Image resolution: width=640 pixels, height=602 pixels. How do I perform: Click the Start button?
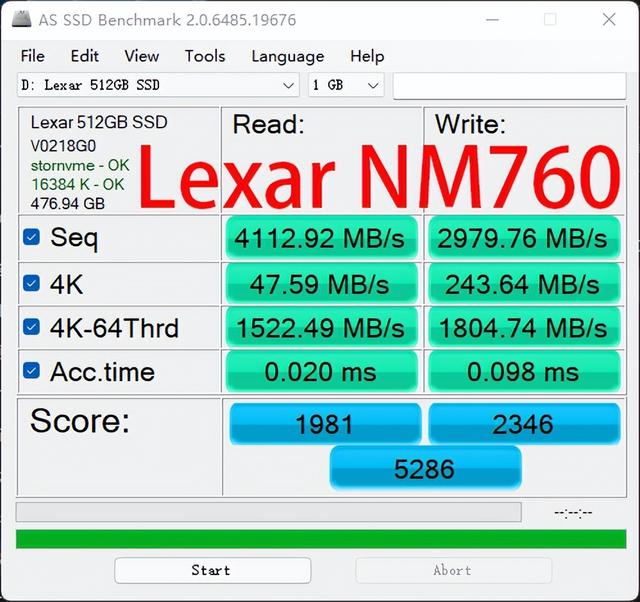point(213,570)
